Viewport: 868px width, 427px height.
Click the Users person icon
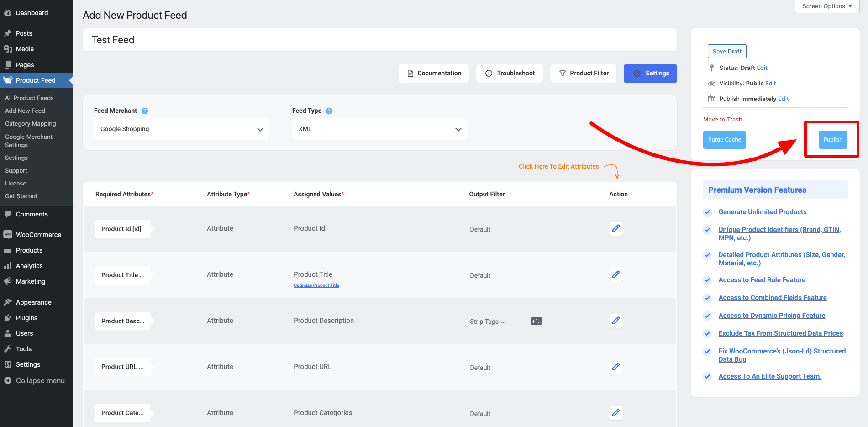pyautogui.click(x=8, y=333)
